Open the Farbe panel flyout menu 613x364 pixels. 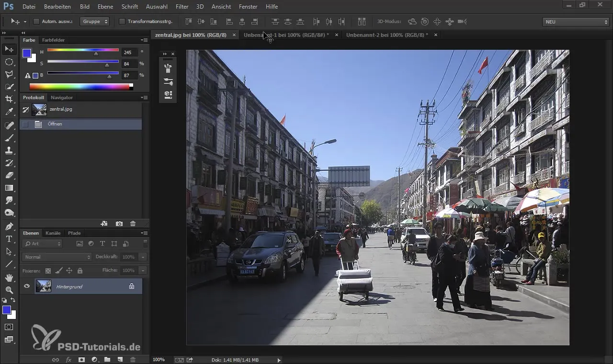pyautogui.click(x=145, y=40)
